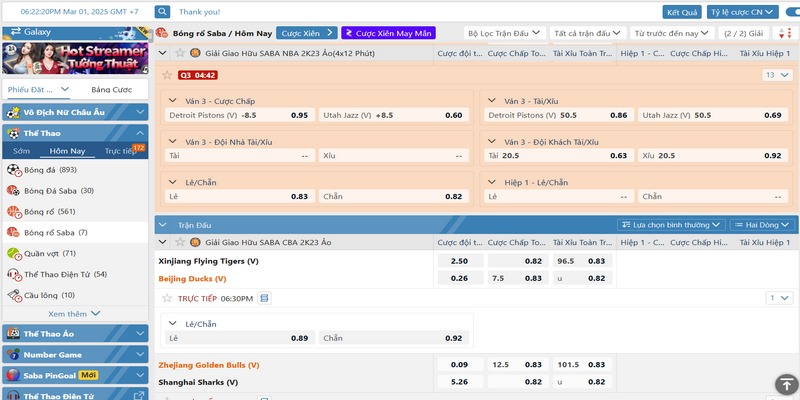The image size is (800, 400).
Task: Click the blue search magnifier icon
Action: [x=163, y=12]
